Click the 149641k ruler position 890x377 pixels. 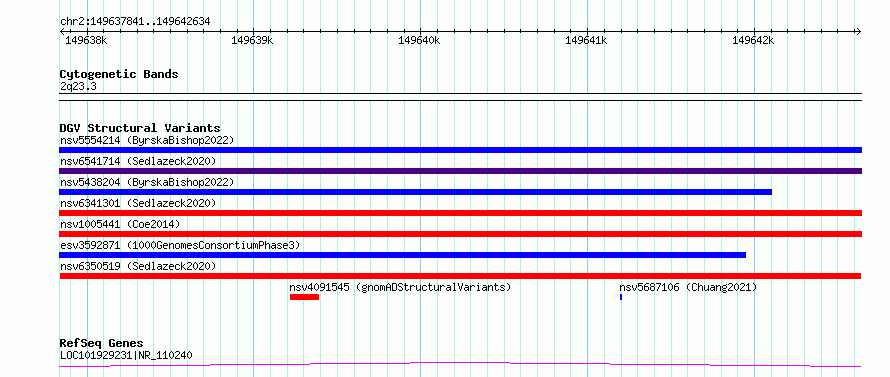586,40
